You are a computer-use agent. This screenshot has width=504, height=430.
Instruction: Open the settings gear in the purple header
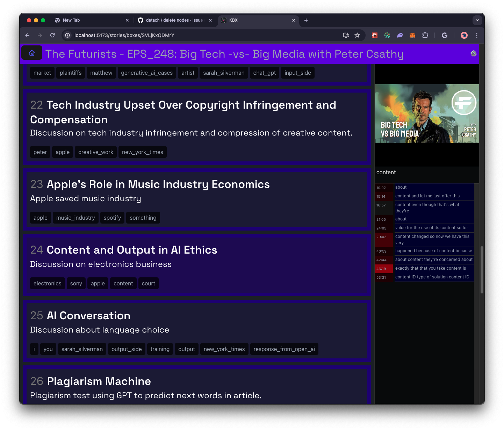(474, 53)
